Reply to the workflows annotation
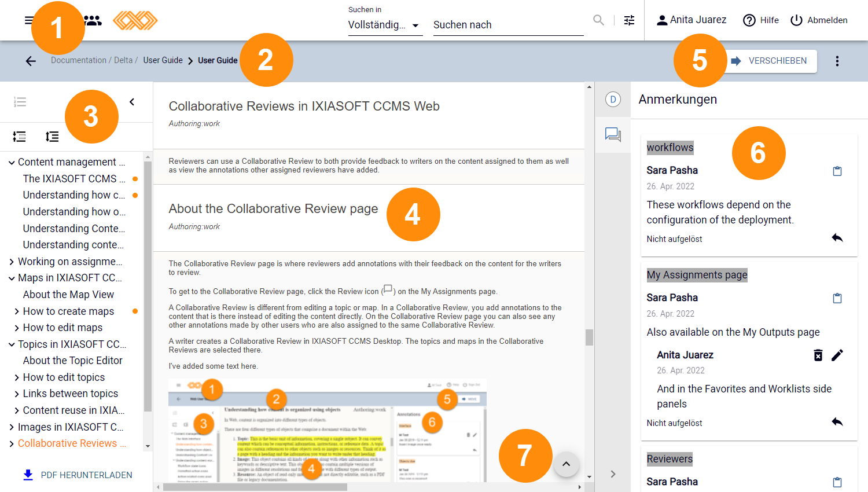 pos(837,238)
